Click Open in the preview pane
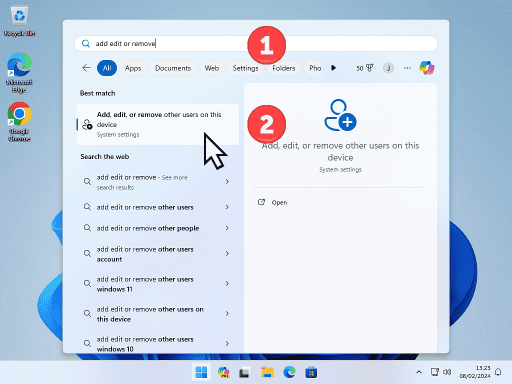 pyautogui.click(x=279, y=202)
